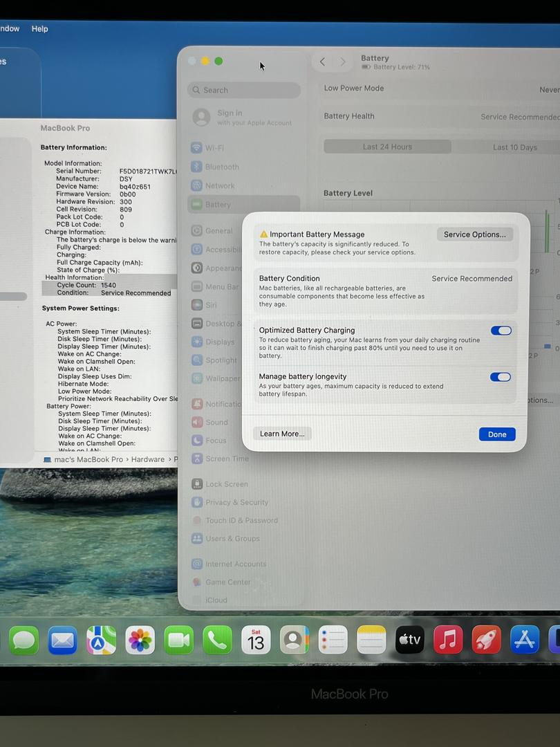560x747 pixels.
Task: Switch to the Last 24 Hours tab
Action: [387, 147]
